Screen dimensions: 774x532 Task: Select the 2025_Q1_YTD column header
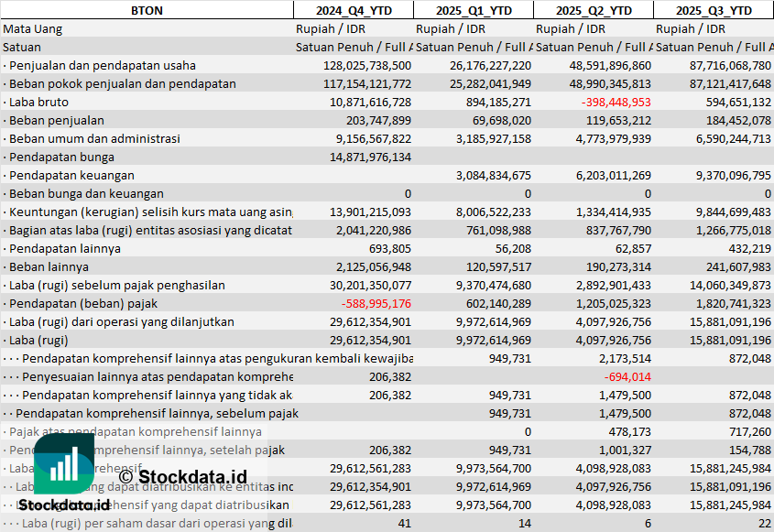click(x=473, y=10)
